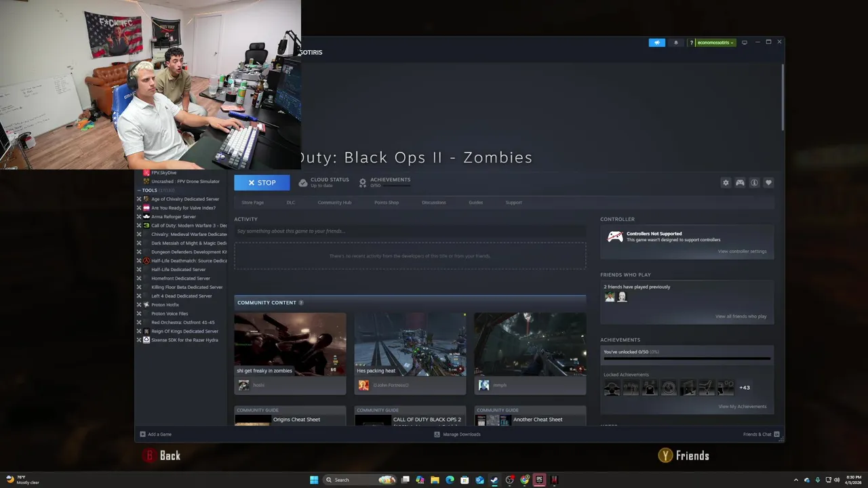
Task: Click the Windows taskbar Search box
Action: pyautogui.click(x=359, y=480)
